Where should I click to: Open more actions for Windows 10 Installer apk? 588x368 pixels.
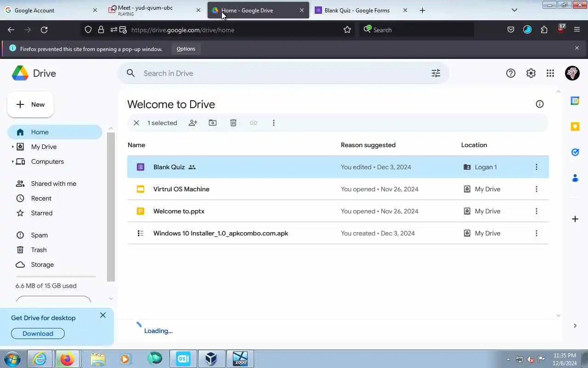pos(536,233)
